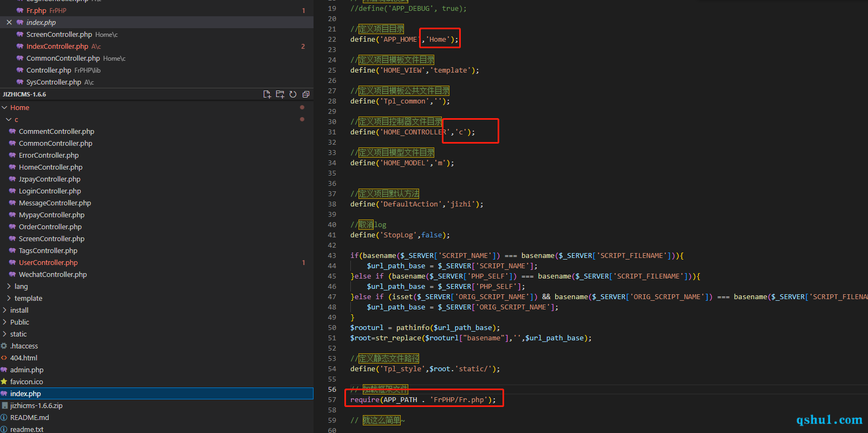Expand the static folder

[4, 334]
